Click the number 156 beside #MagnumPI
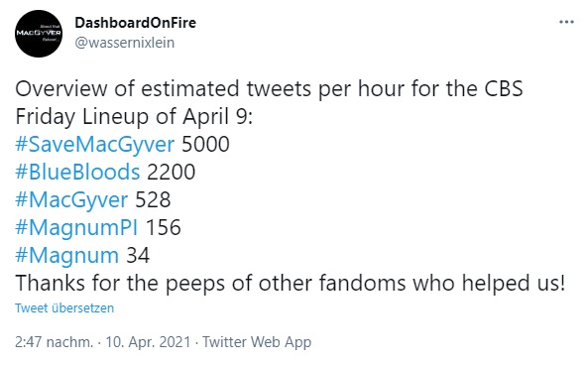Viewport: 588px width, 365px height. coord(164,227)
